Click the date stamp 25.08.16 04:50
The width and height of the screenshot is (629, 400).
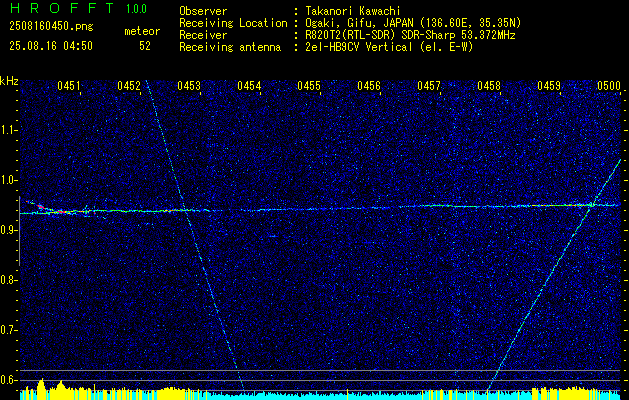click(x=51, y=46)
